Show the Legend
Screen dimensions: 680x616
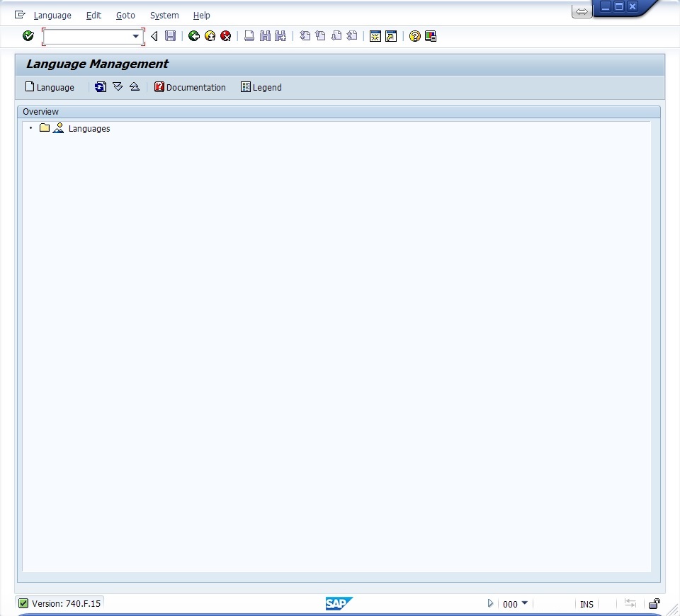point(261,87)
